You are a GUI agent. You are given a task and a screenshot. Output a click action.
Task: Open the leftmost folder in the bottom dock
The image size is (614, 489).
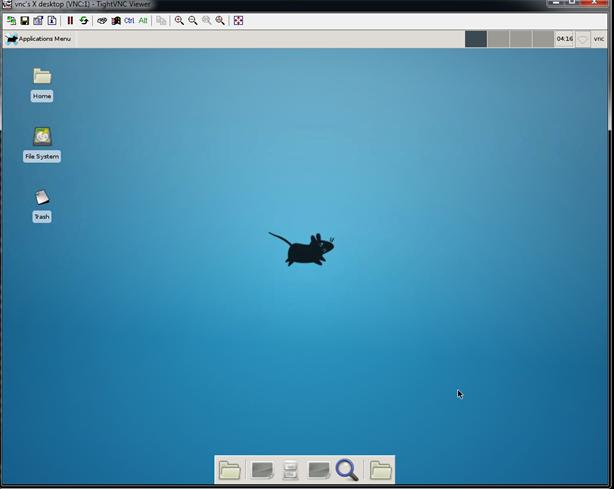tap(230, 469)
